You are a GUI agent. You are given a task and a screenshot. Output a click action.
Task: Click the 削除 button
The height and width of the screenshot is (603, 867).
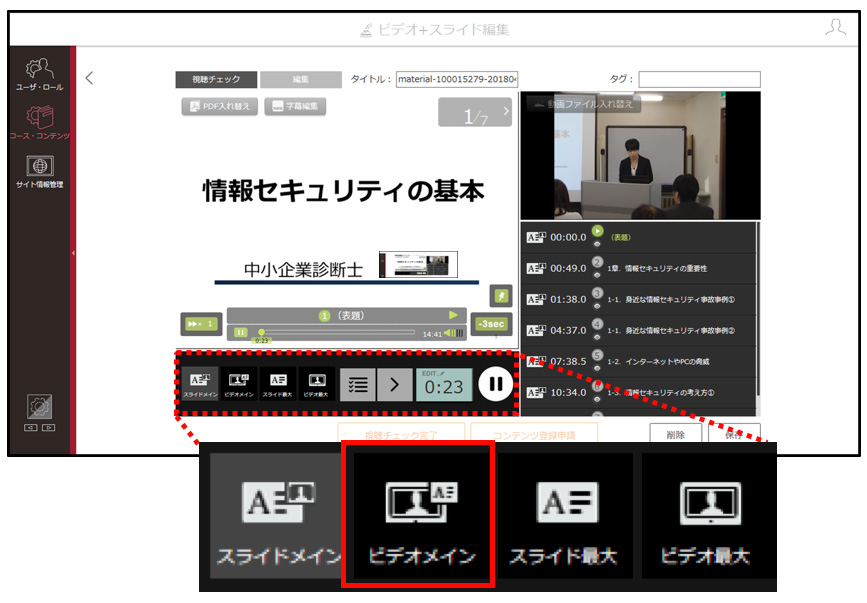pyautogui.click(x=675, y=434)
